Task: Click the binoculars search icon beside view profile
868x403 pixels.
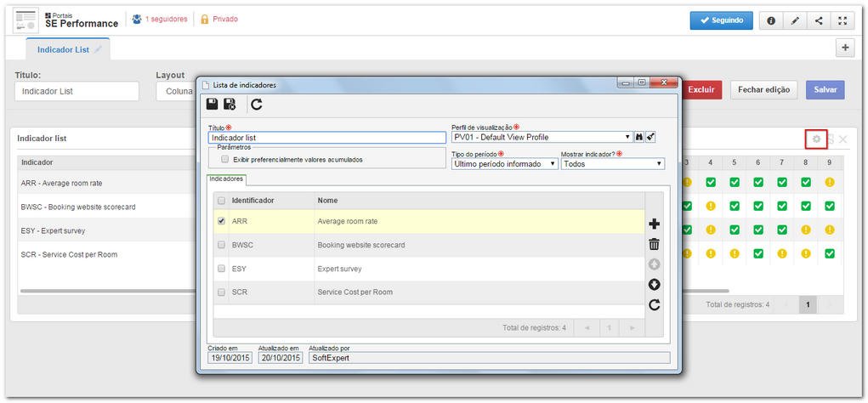Action: (639, 137)
